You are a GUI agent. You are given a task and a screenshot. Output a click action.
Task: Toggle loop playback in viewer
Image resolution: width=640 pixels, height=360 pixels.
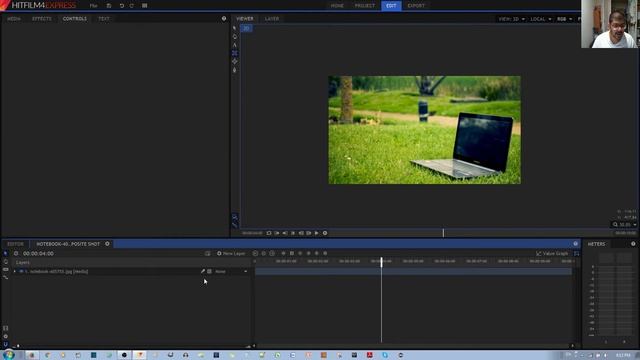point(269,233)
